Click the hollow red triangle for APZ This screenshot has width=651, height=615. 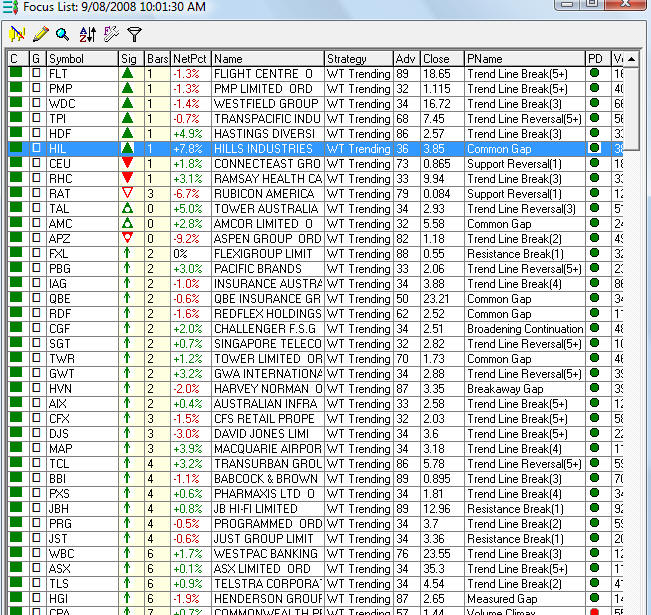pos(127,238)
